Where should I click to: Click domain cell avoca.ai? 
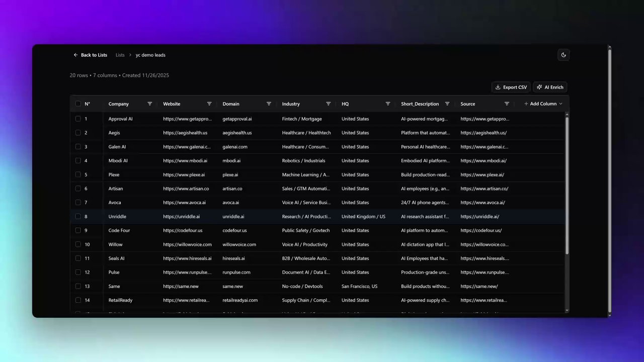231,202
